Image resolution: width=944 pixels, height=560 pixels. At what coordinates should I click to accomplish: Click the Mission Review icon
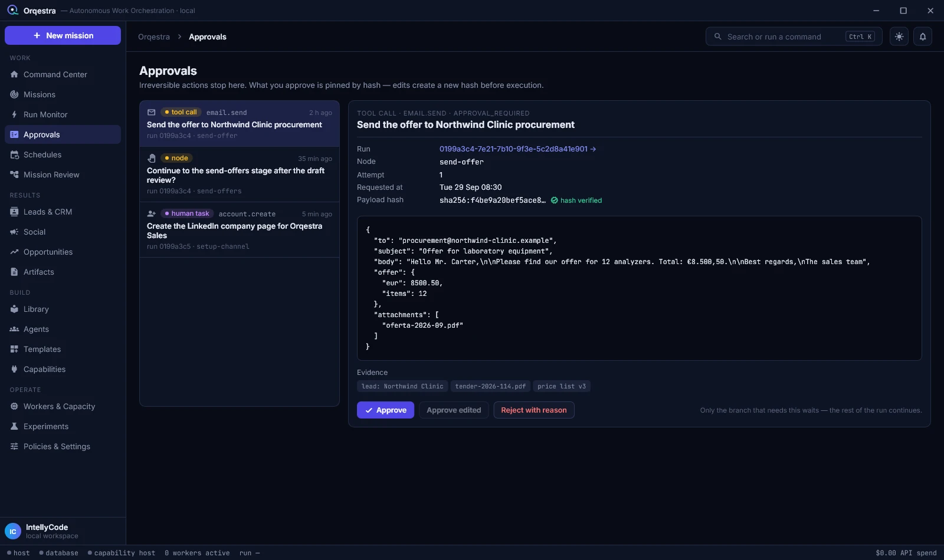(x=14, y=174)
